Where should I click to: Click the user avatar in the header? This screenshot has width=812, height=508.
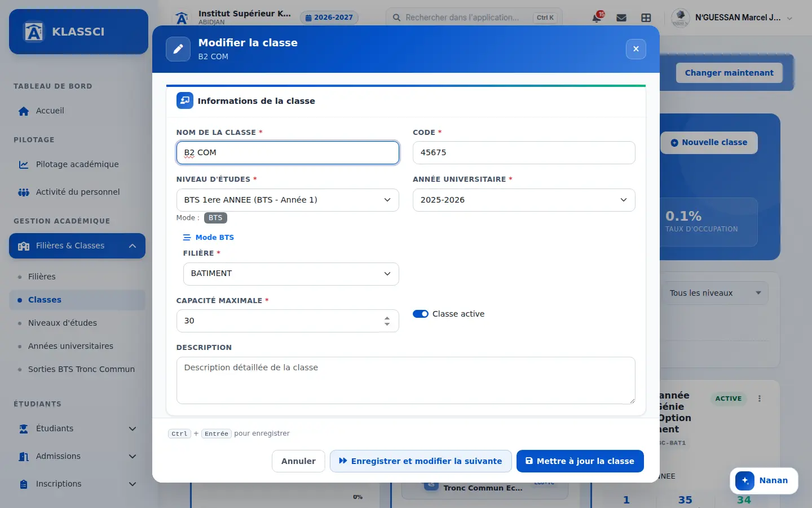point(681,18)
